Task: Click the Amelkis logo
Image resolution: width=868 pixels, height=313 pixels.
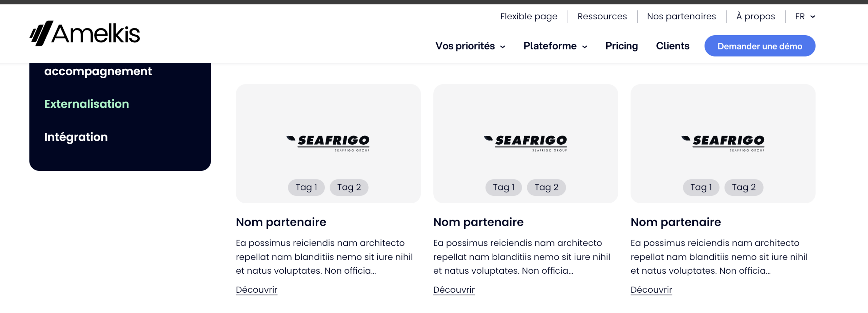Action: coord(85,33)
